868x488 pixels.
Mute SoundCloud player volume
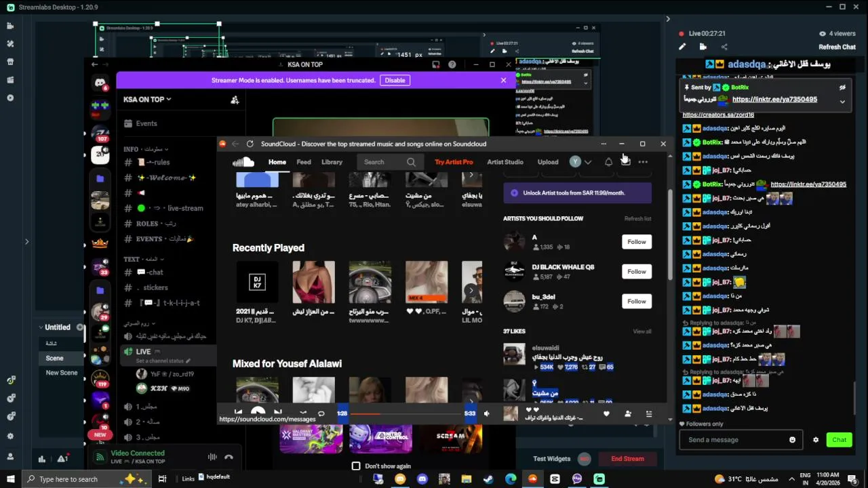click(486, 413)
